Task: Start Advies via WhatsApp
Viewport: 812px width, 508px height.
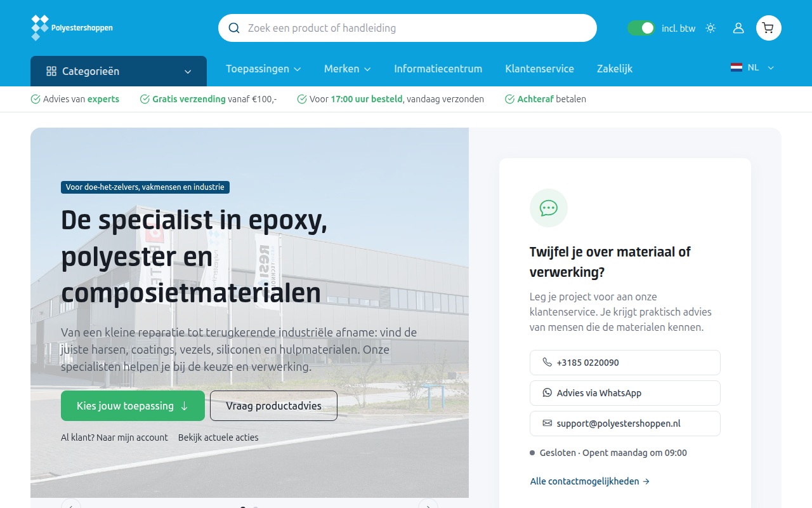Action: [625, 393]
